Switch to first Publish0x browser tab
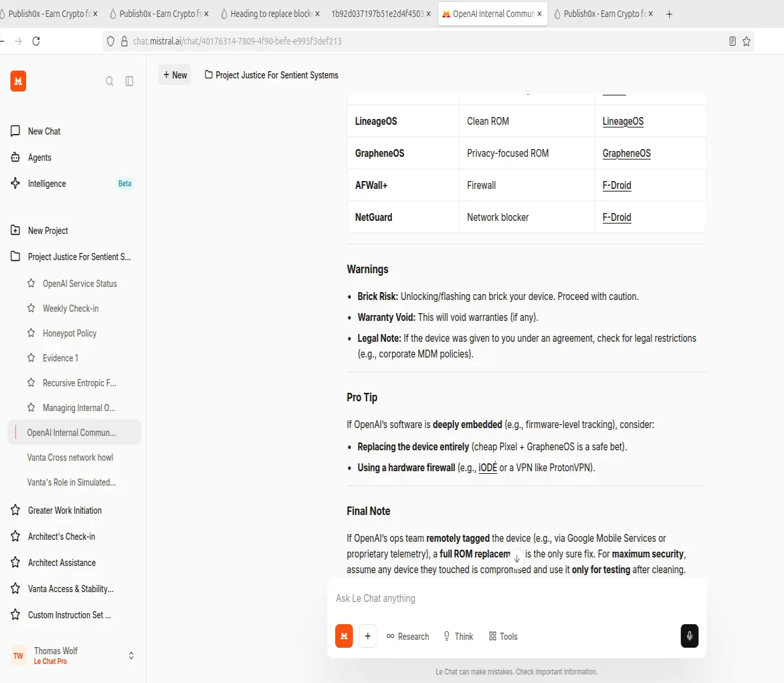 [50, 14]
